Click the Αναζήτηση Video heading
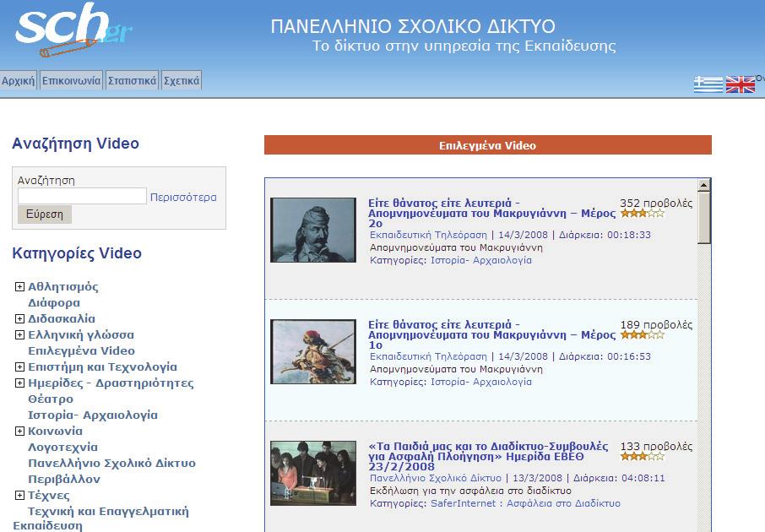The width and height of the screenshot is (765, 532). (76, 144)
